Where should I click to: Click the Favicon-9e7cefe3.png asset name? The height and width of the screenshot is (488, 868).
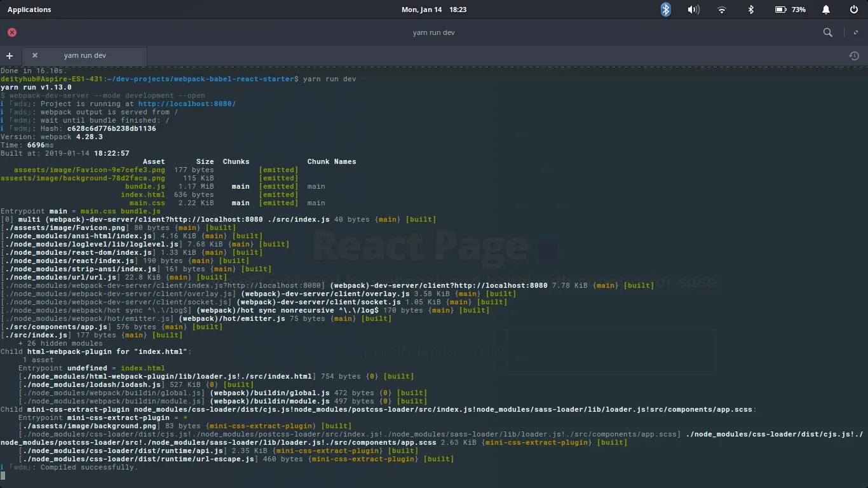89,170
